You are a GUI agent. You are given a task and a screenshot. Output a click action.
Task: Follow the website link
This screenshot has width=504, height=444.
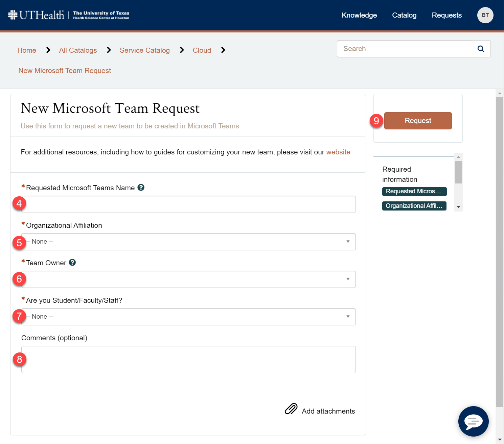pyautogui.click(x=338, y=152)
